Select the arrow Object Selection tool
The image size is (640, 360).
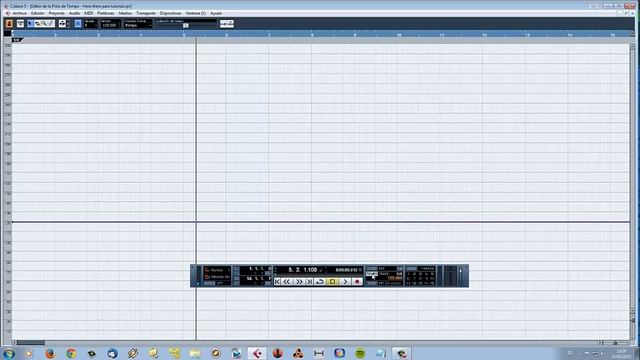31,24
